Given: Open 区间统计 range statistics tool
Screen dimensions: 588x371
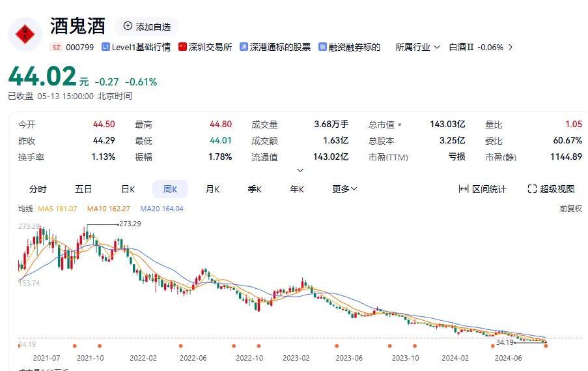Looking at the screenshot, I should pos(483,189).
